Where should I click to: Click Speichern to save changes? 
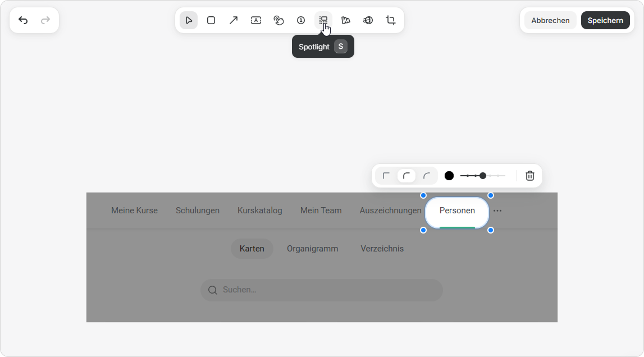pyautogui.click(x=605, y=20)
